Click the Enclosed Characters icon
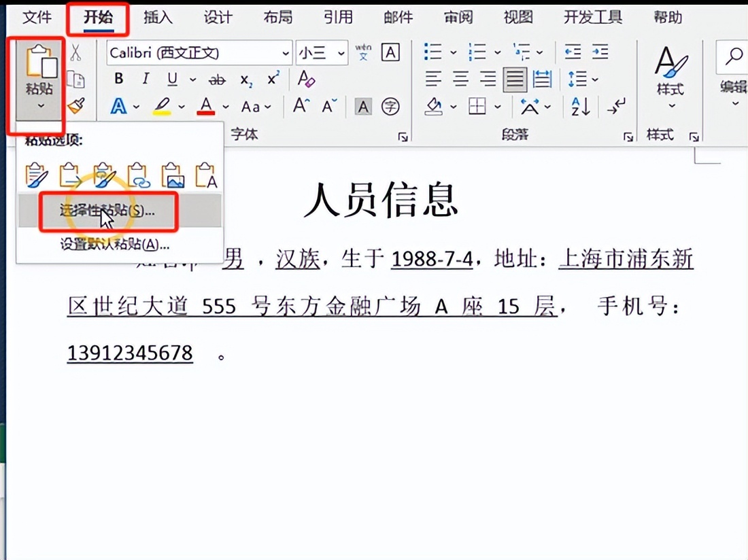The height and width of the screenshot is (560, 748). point(390,107)
